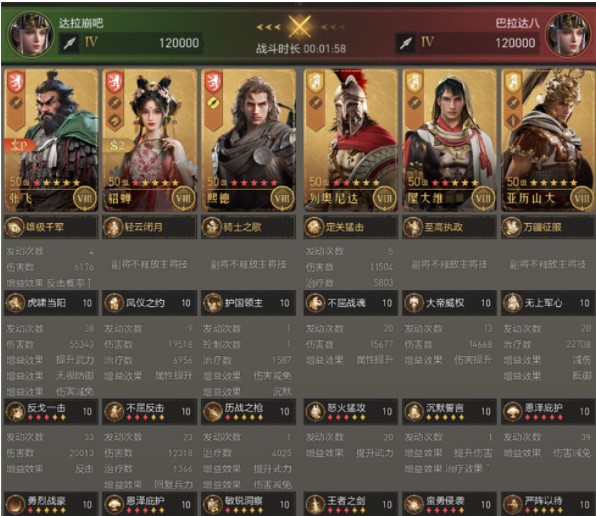Screen dimensions: 596x516
Task: Click the crossed swords battle icon
Action: [x=300, y=27]
